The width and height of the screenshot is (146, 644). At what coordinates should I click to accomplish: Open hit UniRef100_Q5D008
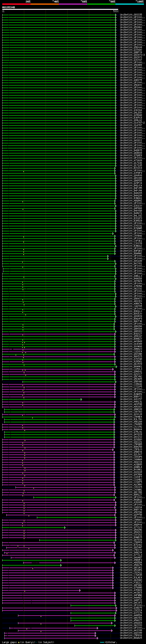(131, 47)
